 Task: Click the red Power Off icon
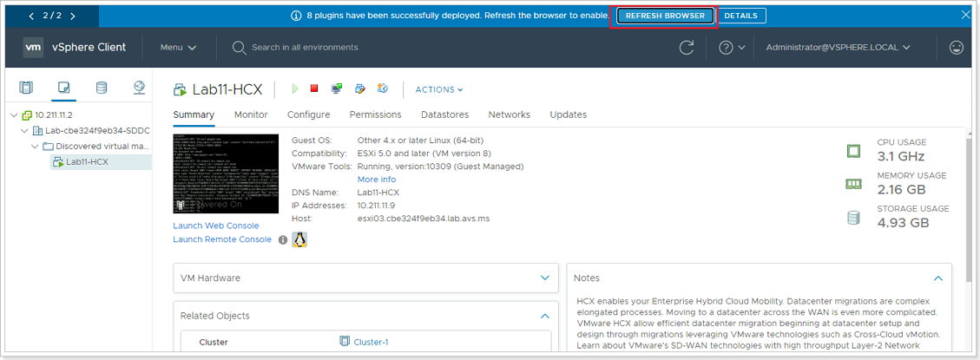tap(314, 88)
